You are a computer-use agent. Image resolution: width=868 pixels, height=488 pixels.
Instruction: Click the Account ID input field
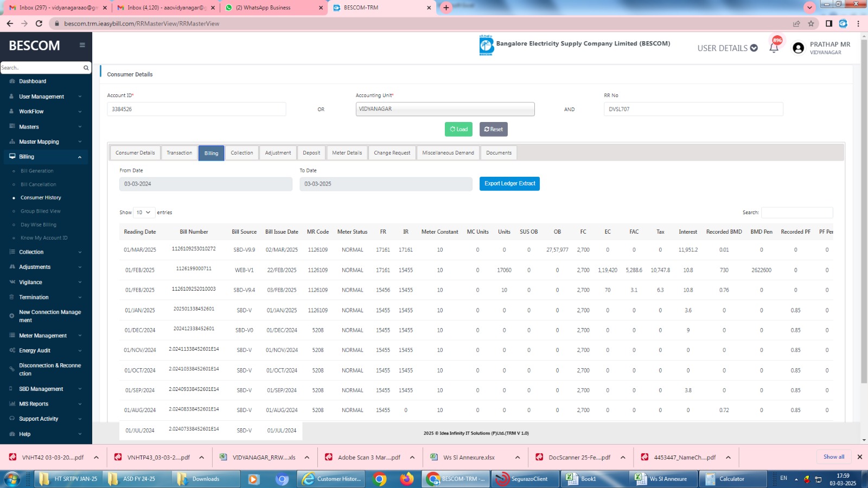196,109
